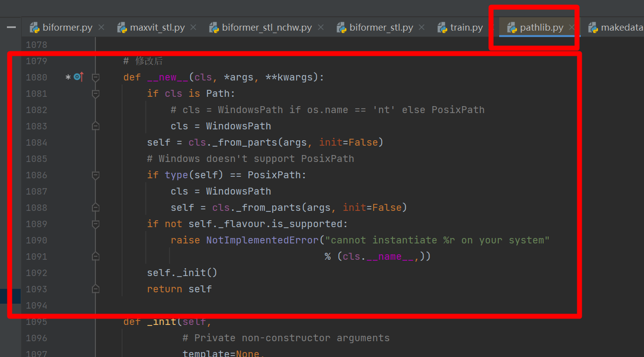
Task: Close the biformer_stl_nchw.py tab
Action: pyautogui.click(x=320, y=28)
